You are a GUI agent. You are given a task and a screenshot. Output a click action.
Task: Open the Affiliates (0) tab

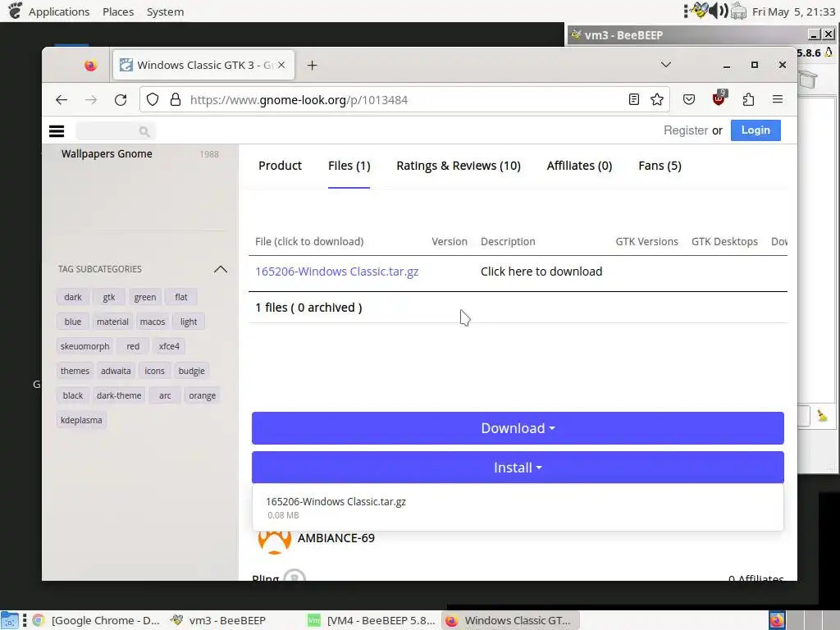coord(579,166)
